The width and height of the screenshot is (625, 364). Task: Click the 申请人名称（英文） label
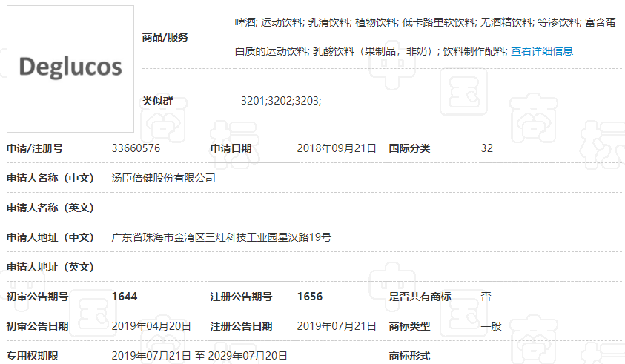50,208
